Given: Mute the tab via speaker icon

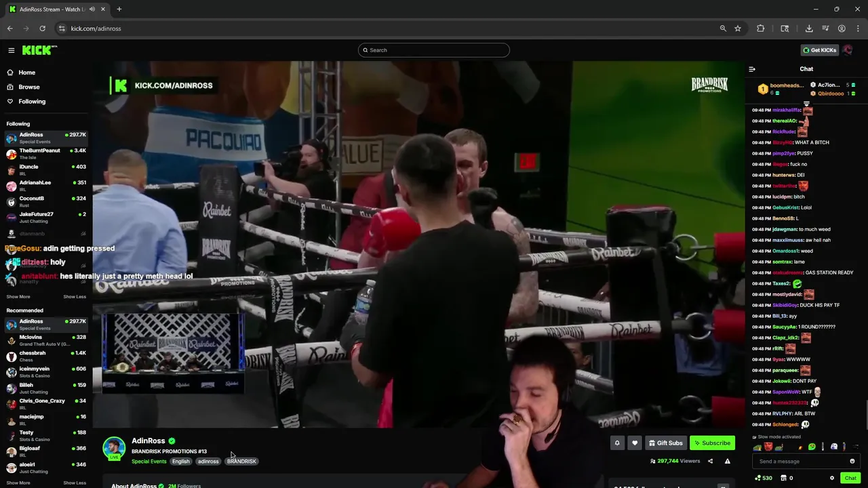Looking at the screenshot, I should [x=92, y=9].
